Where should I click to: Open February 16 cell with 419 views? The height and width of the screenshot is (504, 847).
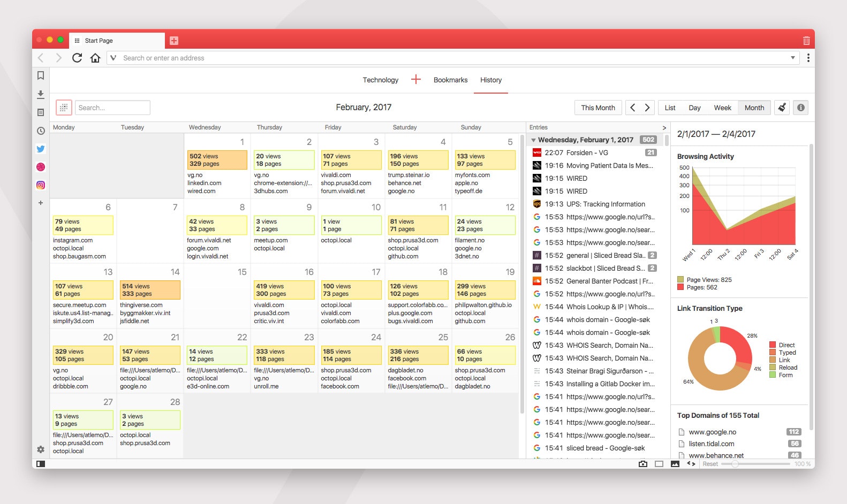pyautogui.click(x=284, y=290)
